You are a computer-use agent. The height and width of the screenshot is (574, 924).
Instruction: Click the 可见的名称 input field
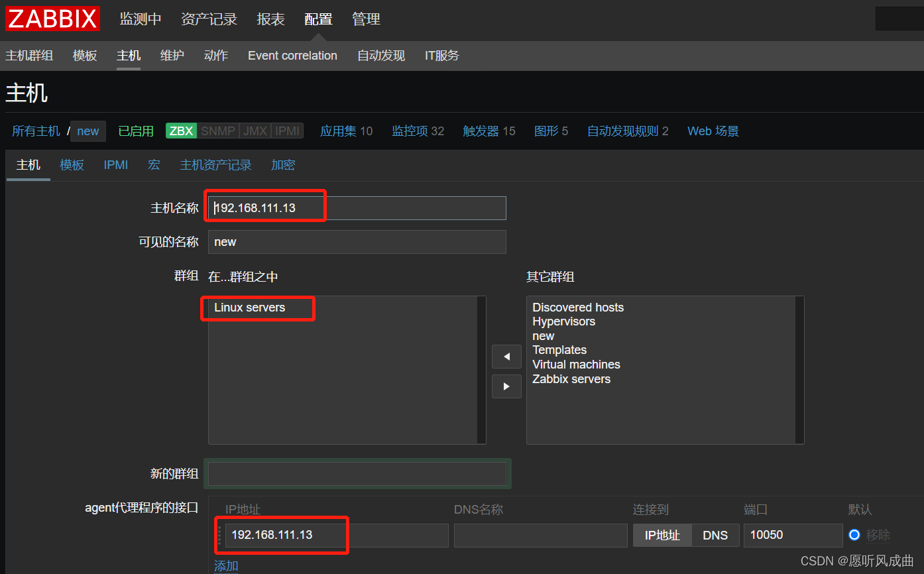coord(357,242)
